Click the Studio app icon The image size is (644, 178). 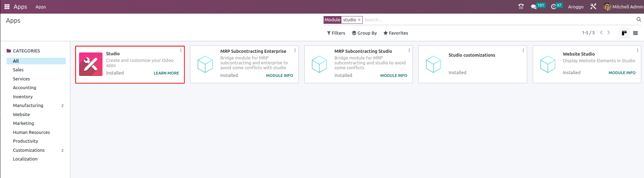click(91, 64)
